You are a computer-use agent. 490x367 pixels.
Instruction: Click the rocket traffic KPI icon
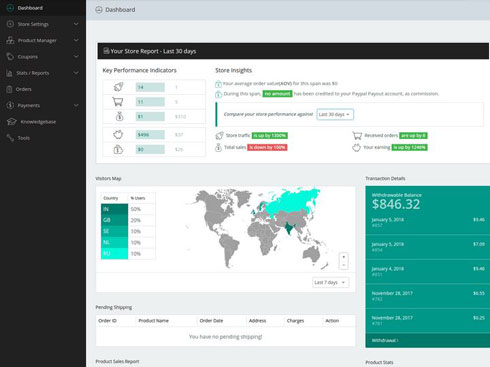(x=118, y=87)
